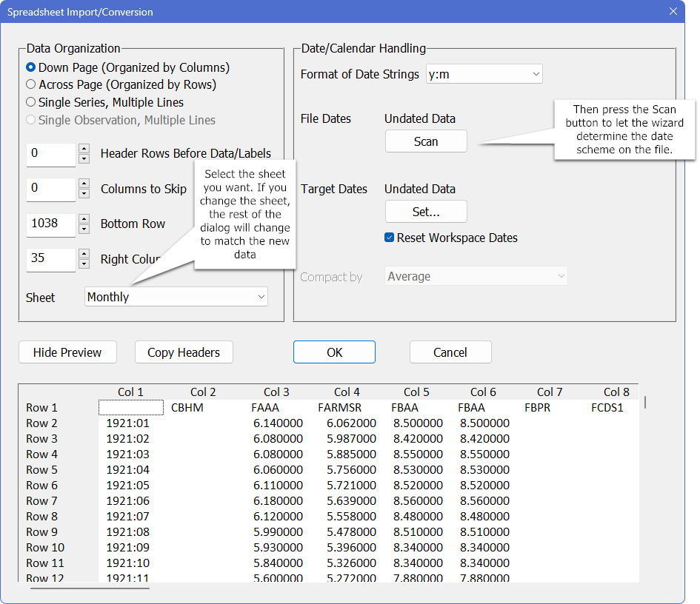This screenshot has height=604, width=700.
Task: Increase Header Rows Before Data/Labels spinner
Action: click(x=84, y=149)
